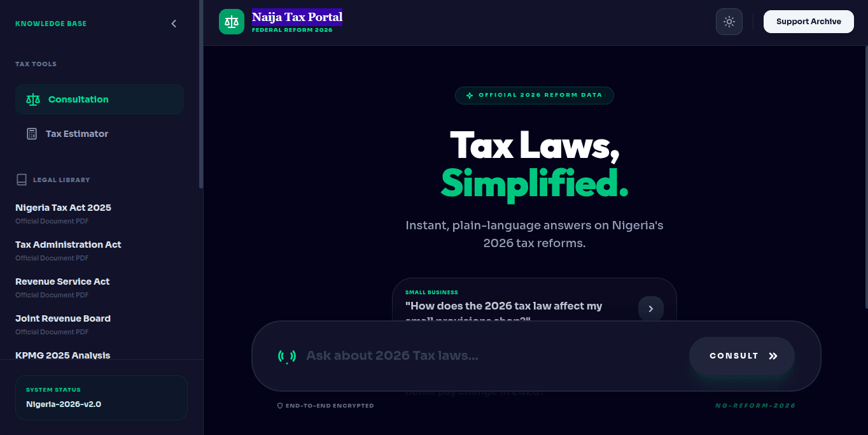This screenshot has height=435, width=868.
Task: Open the Tax Estimator calculator icon
Action: [x=31, y=134]
